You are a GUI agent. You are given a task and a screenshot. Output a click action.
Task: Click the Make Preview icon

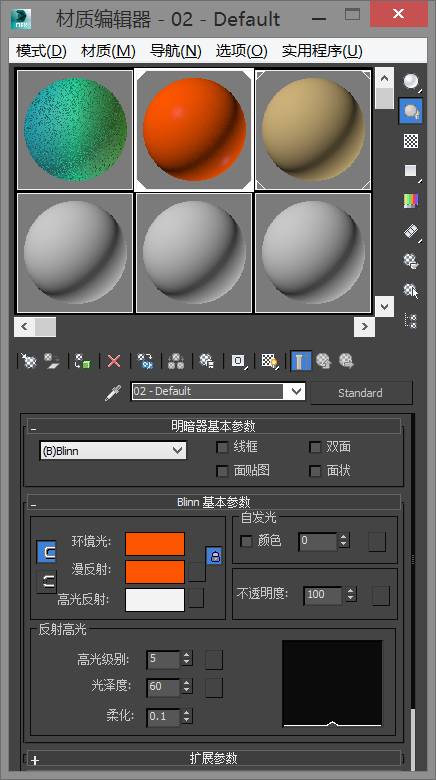click(x=411, y=231)
